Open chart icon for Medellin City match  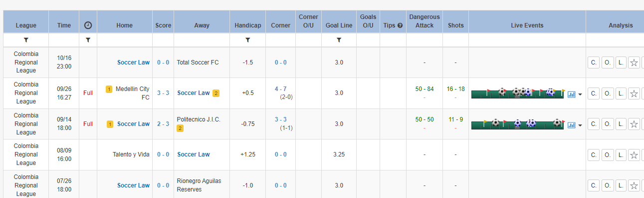click(x=572, y=94)
